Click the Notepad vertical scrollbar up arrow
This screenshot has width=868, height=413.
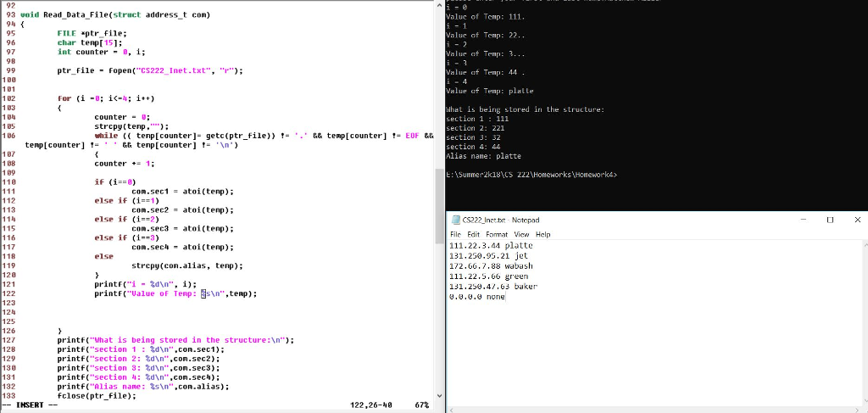[x=865, y=244]
